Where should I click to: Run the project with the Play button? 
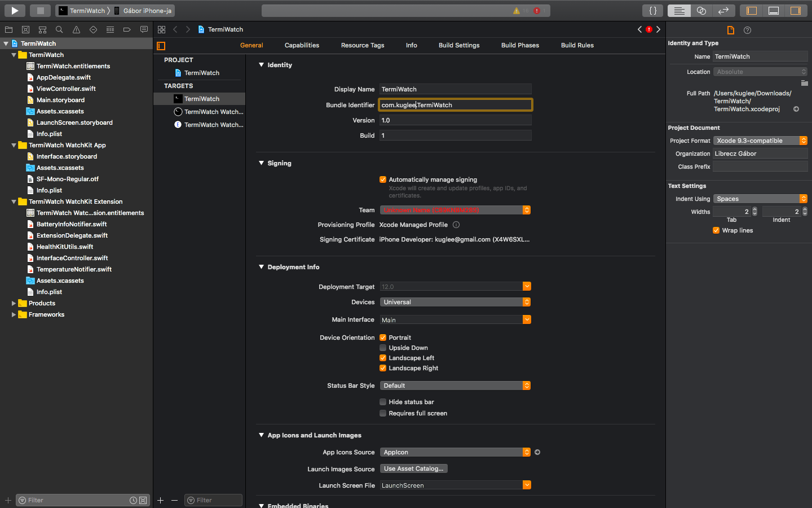(x=15, y=10)
